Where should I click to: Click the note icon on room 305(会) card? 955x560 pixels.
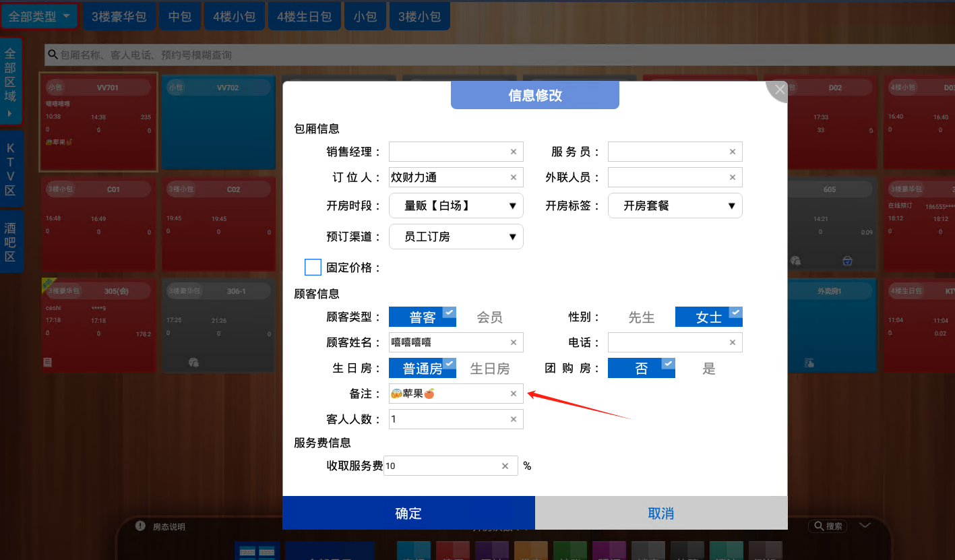[48, 362]
